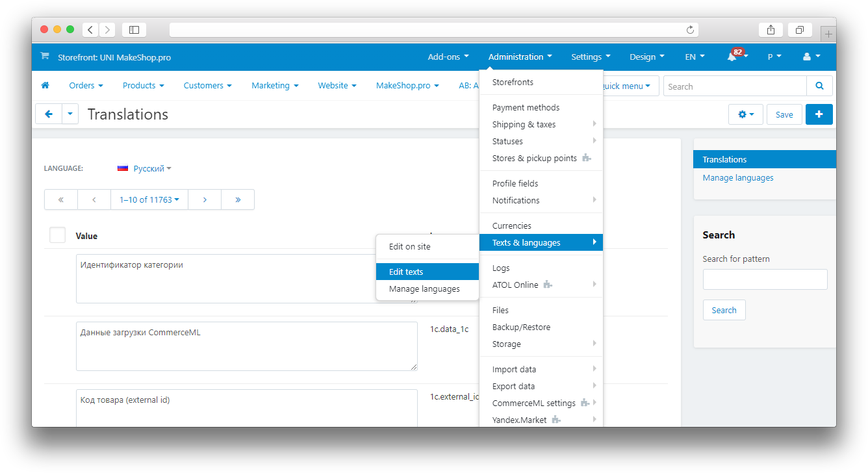The height and width of the screenshot is (473, 868).
Task: Select Edit texts from the submenu
Action: (x=406, y=272)
